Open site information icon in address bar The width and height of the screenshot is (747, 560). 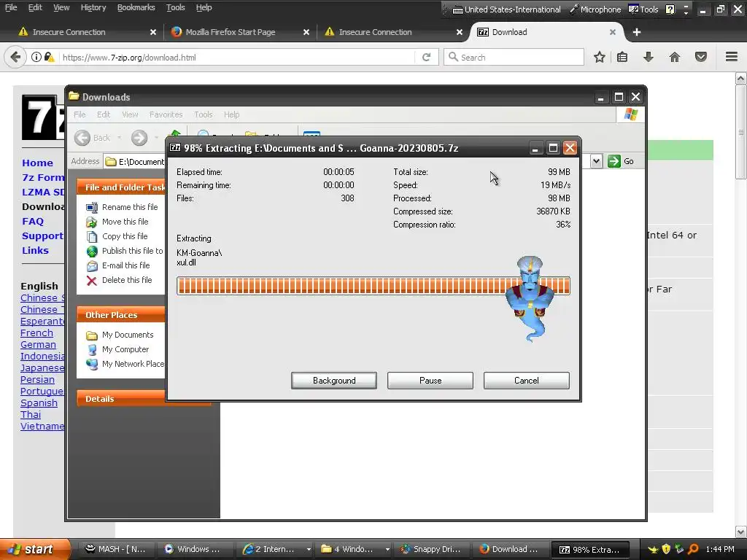tap(36, 57)
